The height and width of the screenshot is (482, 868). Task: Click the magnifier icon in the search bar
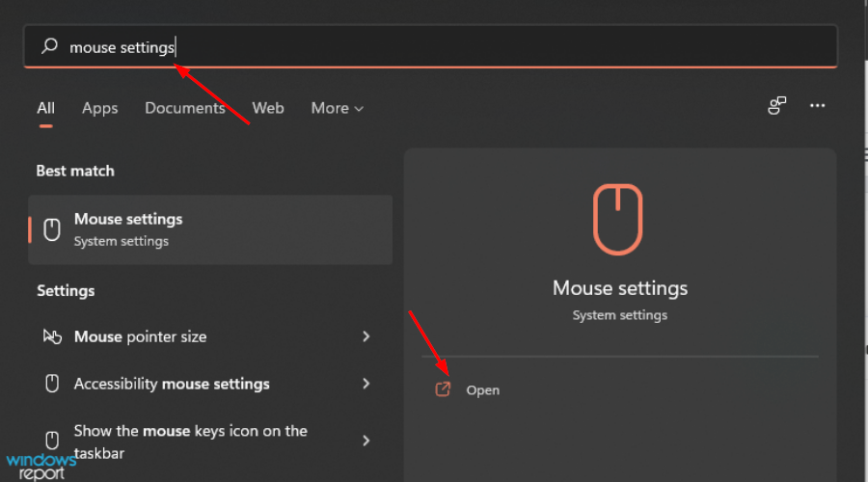coord(50,46)
